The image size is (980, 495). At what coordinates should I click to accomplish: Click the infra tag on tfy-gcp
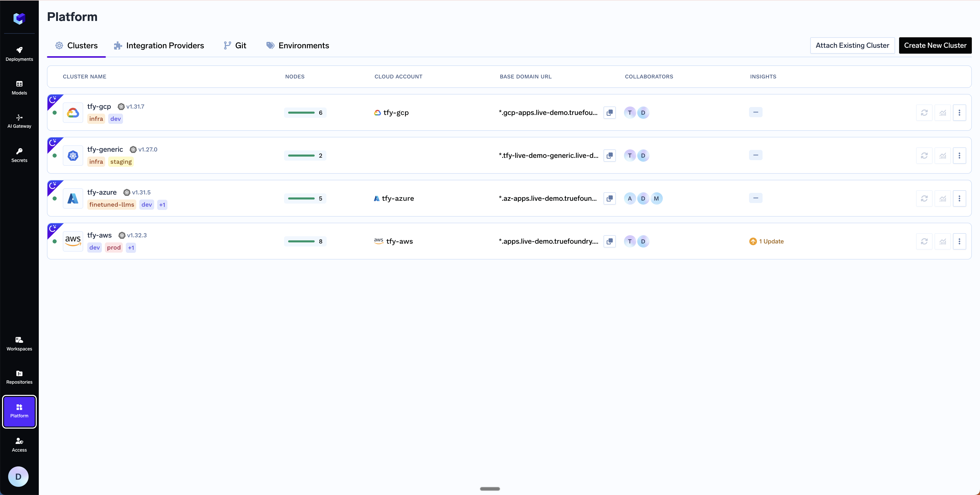[96, 119]
